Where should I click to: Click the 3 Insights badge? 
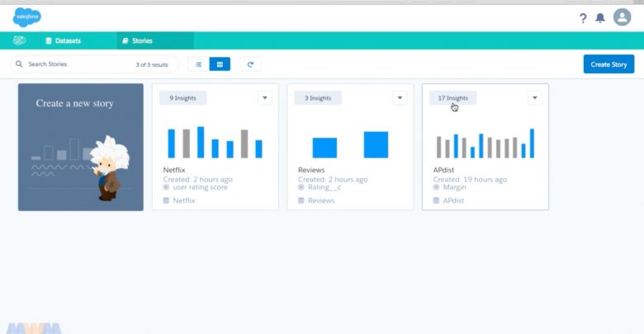pos(318,98)
